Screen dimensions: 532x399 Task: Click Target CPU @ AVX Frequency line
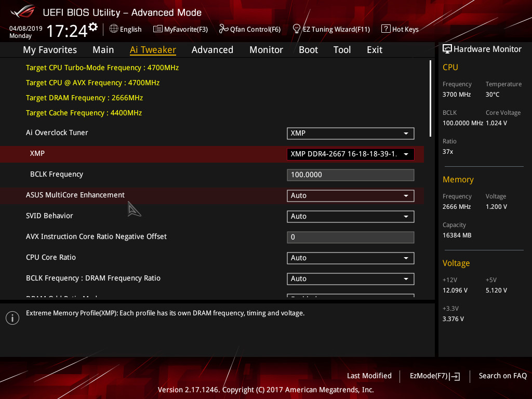coord(92,83)
